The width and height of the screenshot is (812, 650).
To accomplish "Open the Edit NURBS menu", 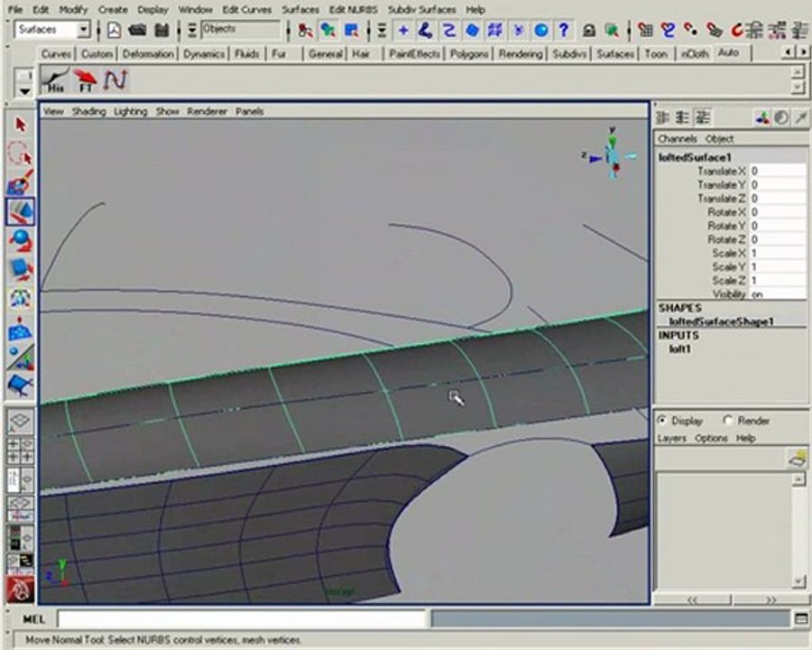I will click(x=353, y=9).
